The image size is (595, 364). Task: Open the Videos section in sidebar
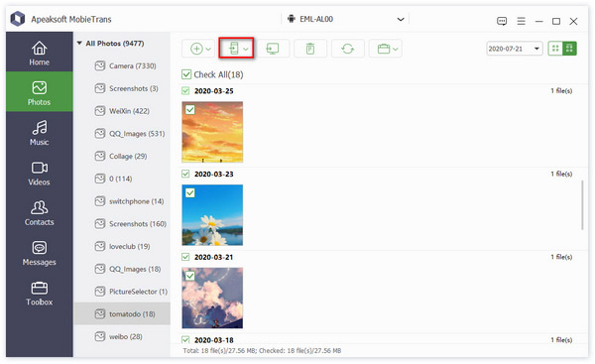coord(39,173)
